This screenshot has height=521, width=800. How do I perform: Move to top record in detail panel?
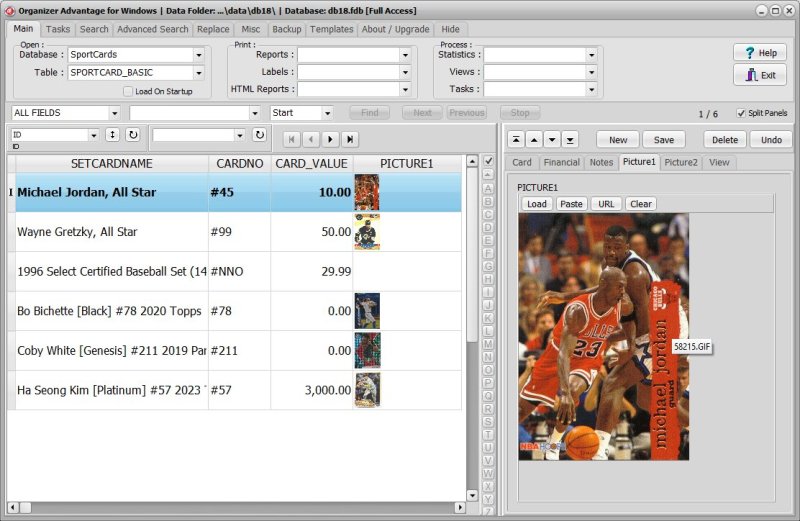click(x=516, y=139)
